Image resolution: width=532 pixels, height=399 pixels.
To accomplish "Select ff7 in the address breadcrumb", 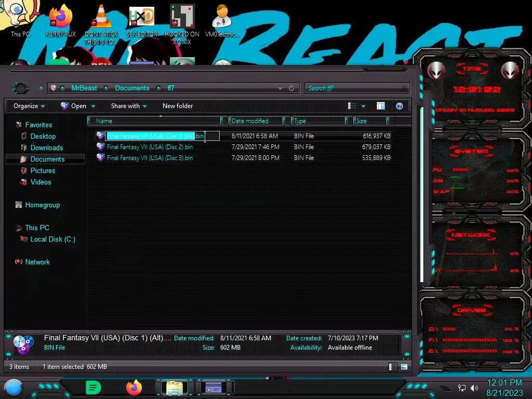I will point(170,88).
